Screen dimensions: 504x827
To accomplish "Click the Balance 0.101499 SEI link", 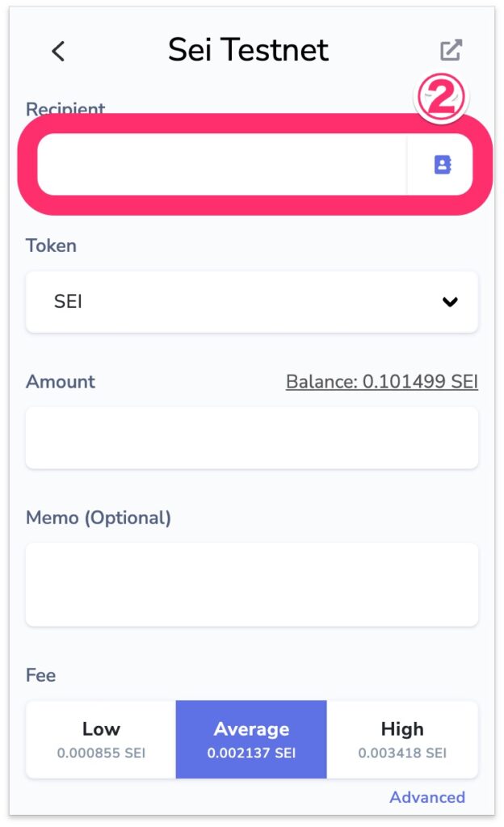I will [x=382, y=381].
